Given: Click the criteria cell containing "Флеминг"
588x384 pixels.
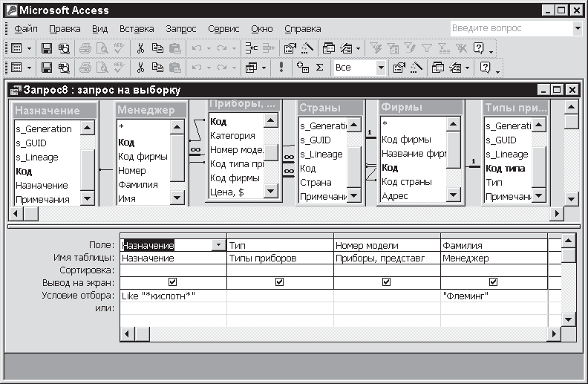Looking at the screenshot, I should click(493, 296).
